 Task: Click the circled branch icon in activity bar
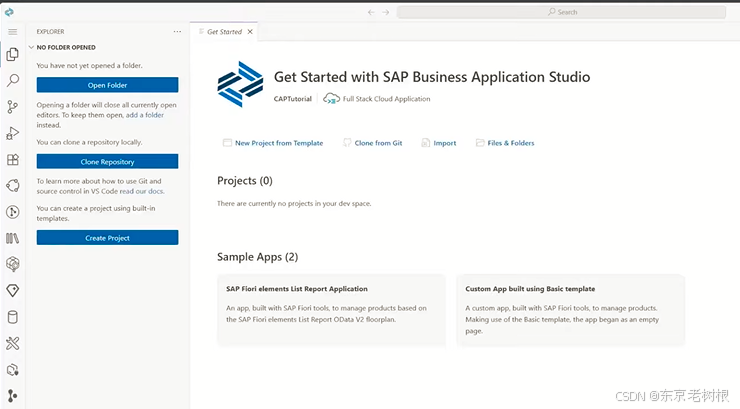[x=13, y=212]
